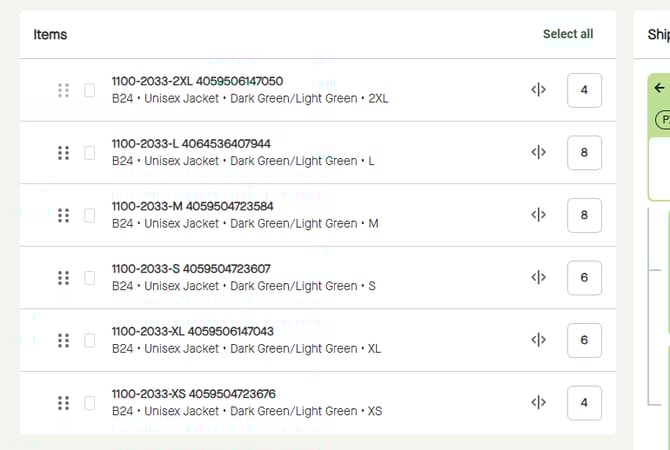The image size is (670, 450).
Task: Tick the 1100-2033-XL item checkbox
Action: pos(90,340)
